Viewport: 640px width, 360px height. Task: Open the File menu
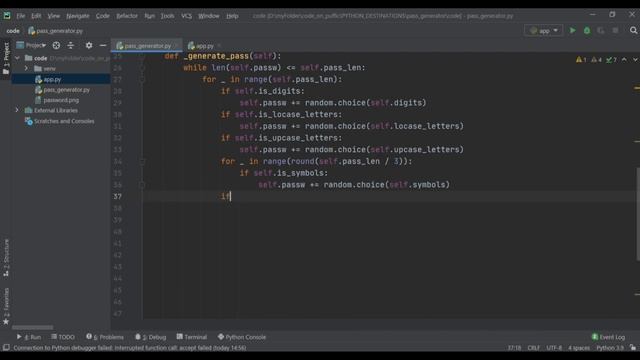coord(20,16)
